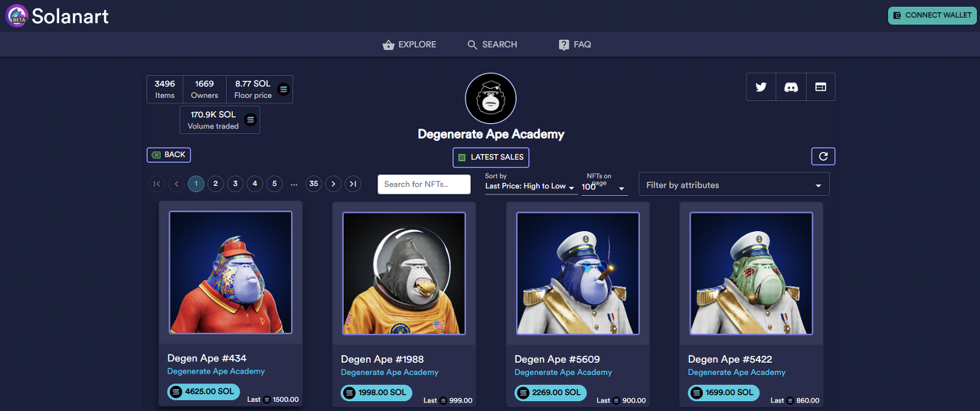Viewport: 980px width, 411px height.
Task: Select page 3 in pagination
Action: click(x=235, y=184)
